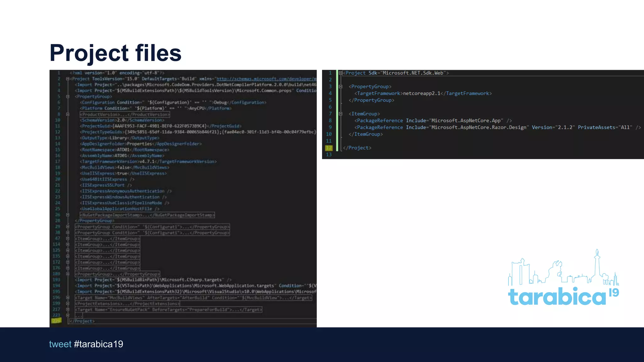Expand the collapsed PropertyGroup on line 189
This screenshot has width=644, height=362.
pos(68,274)
